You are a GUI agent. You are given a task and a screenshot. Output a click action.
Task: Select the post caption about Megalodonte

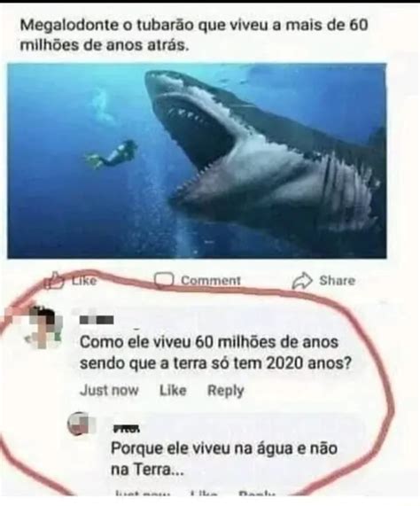(194, 35)
